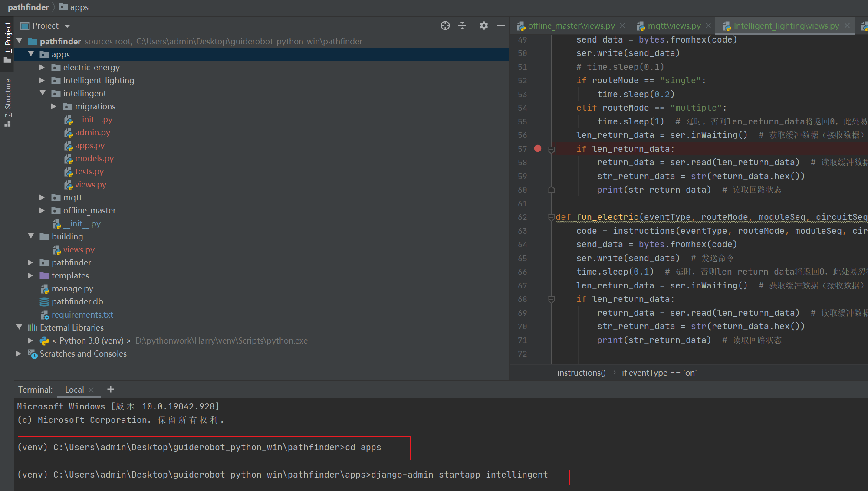Toggle code fold at def fun_electric
This screenshot has width=868, height=491.
pyautogui.click(x=551, y=217)
